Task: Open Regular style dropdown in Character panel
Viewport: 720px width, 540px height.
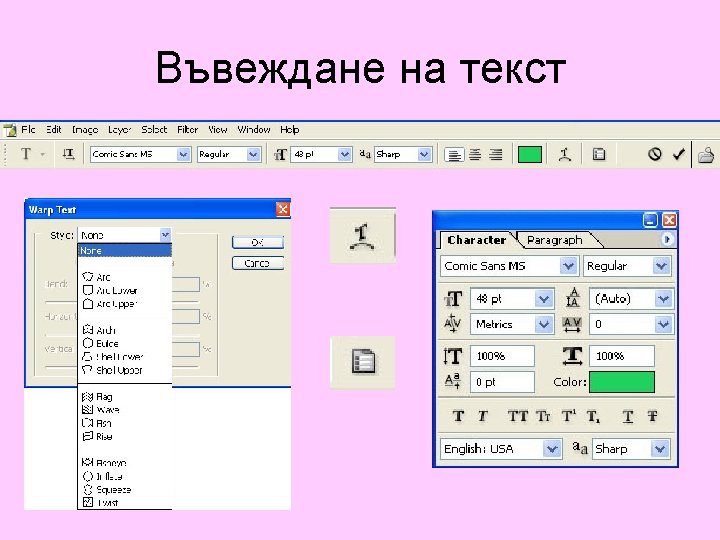Action: point(661,266)
